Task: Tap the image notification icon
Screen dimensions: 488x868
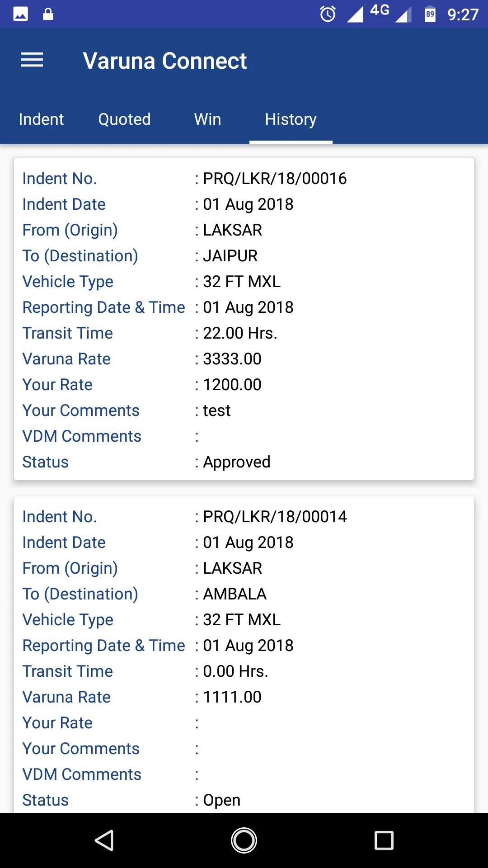Action: (20, 14)
